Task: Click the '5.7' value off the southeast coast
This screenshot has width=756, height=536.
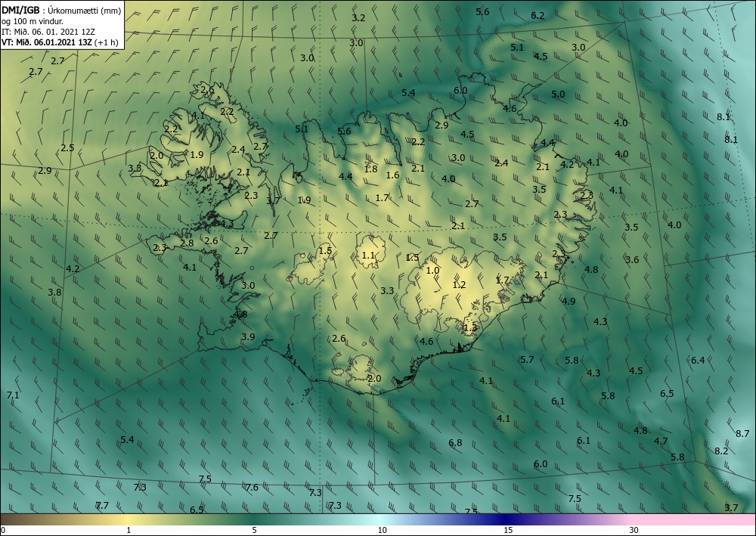Action: [x=527, y=359]
